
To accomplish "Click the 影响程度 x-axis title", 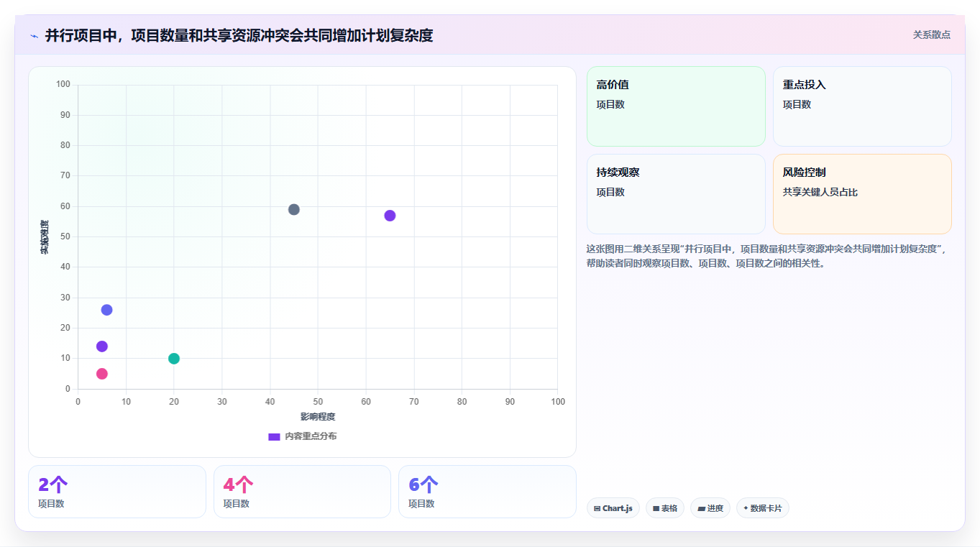I will pyautogui.click(x=318, y=417).
